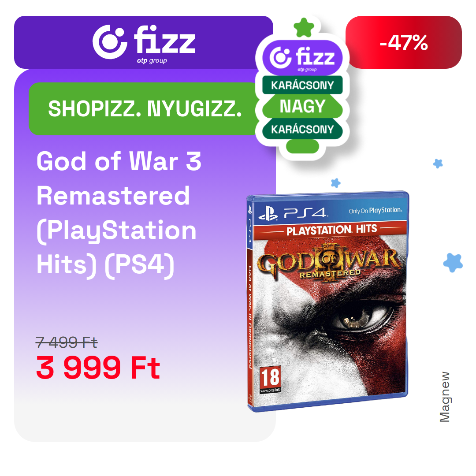Click the small fizz logo in tree badge
The image size is (476, 476).
[302, 58]
